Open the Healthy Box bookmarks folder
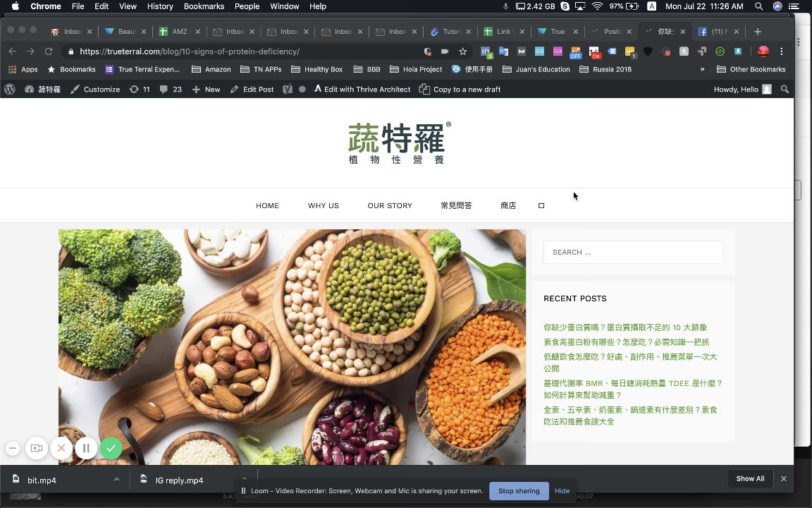 point(317,69)
